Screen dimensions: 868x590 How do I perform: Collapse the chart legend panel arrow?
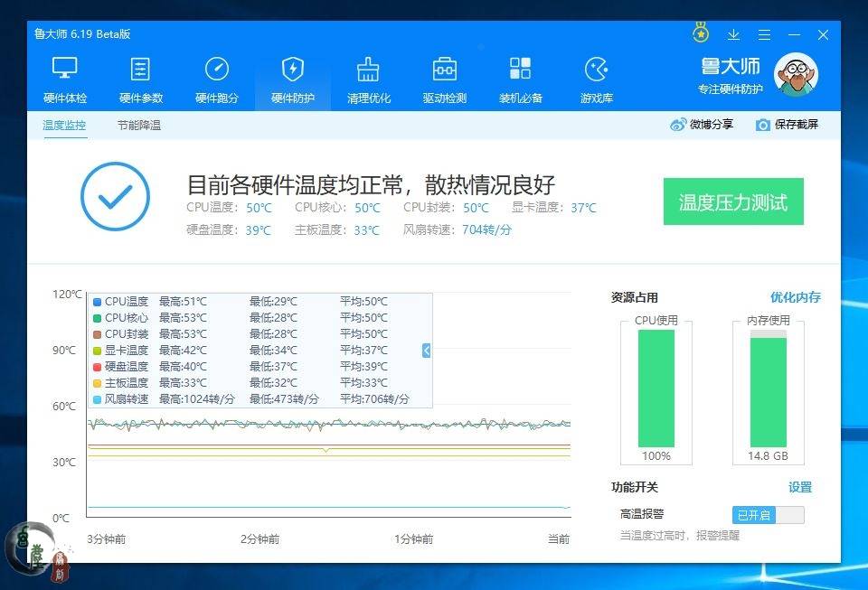(427, 351)
